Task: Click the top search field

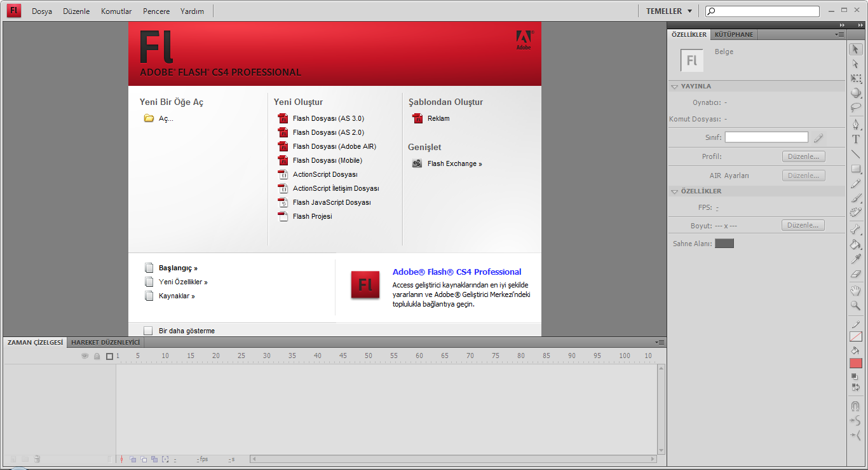Action: pyautogui.click(x=763, y=11)
